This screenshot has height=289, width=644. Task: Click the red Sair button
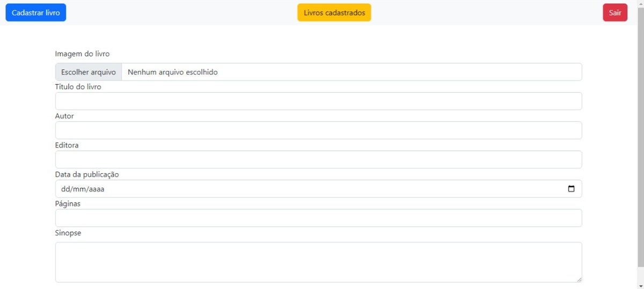pyautogui.click(x=615, y=12)
